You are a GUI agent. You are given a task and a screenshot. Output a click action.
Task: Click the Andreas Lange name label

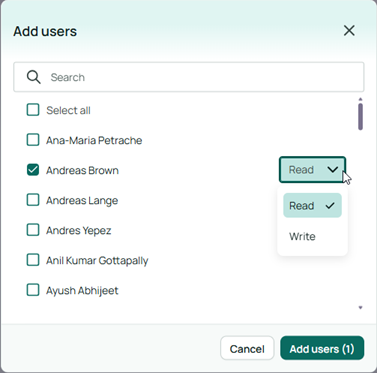coord(82,201)
